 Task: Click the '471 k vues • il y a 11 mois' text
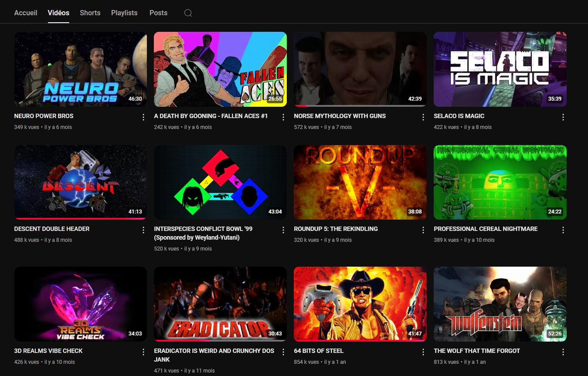(x=184, y=371)
